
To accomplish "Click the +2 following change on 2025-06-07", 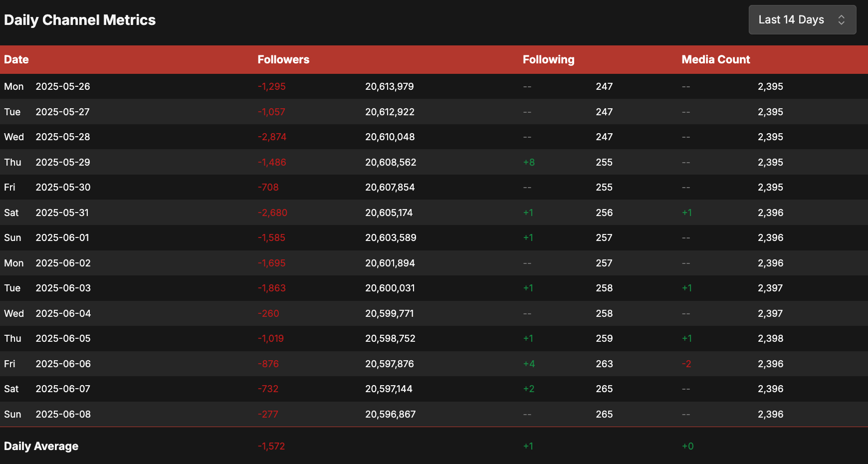I will pyautogui.click(x=529, y=389).
